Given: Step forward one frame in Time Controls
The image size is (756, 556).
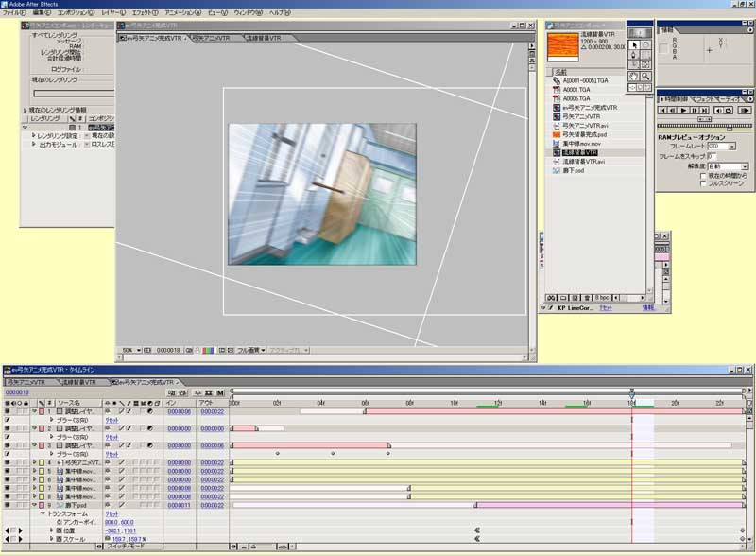Looking at the screenshot, I should coord(695,111).
